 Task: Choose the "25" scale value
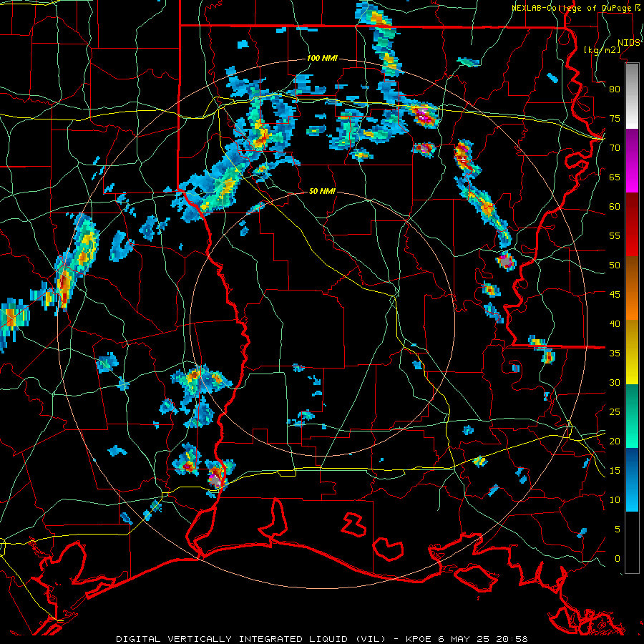pos(615,412)
